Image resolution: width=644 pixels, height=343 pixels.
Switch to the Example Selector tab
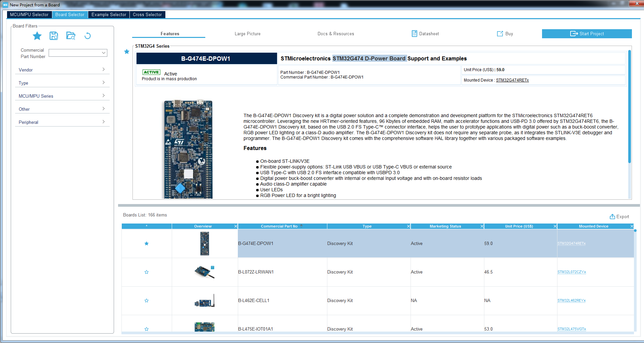pyautogui.click(x=109, y=14)
